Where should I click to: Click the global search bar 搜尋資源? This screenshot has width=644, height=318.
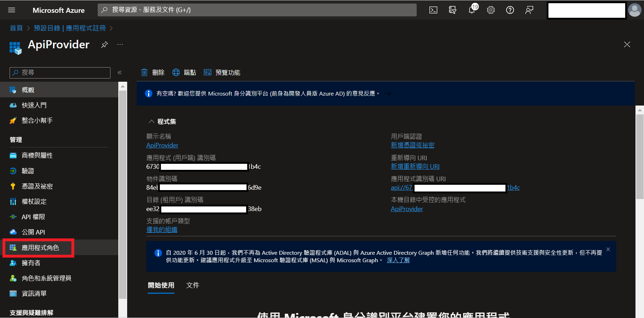(x=257, y=10)
